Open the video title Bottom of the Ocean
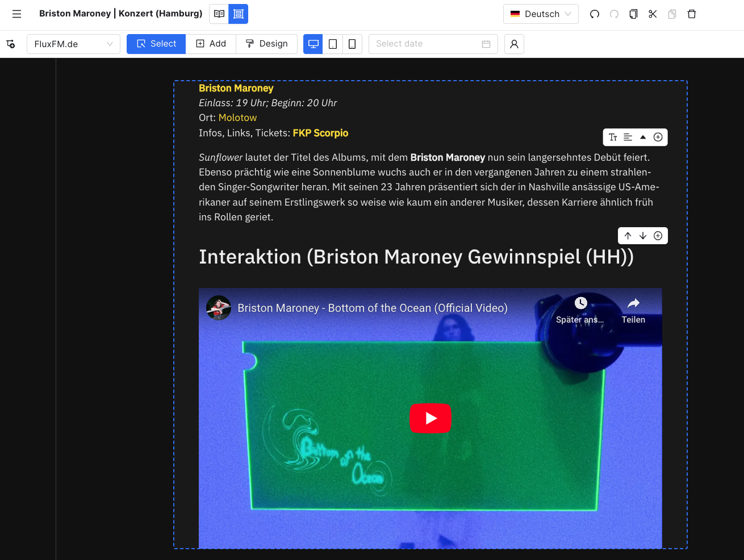Screen dimensions: 744x560 pyautogui.click(x=373, y=308)
